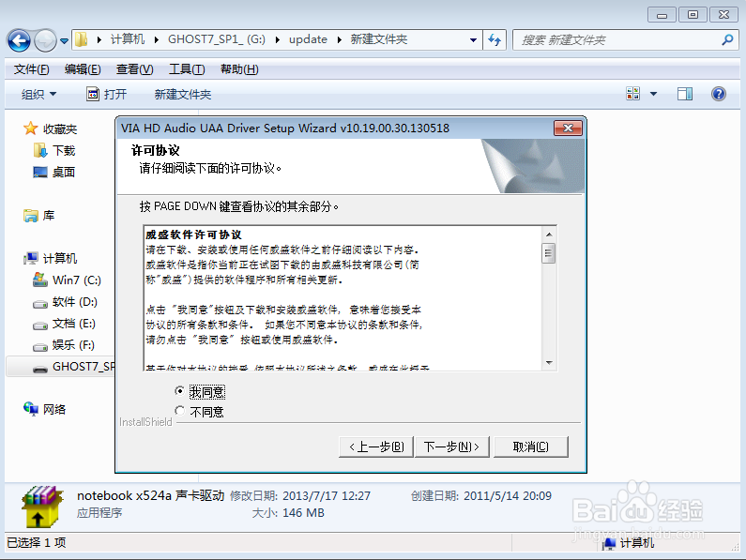This screenshot has width=746, height=560.
Task: Select 库 in navigation pane
Action: [49, 216]
